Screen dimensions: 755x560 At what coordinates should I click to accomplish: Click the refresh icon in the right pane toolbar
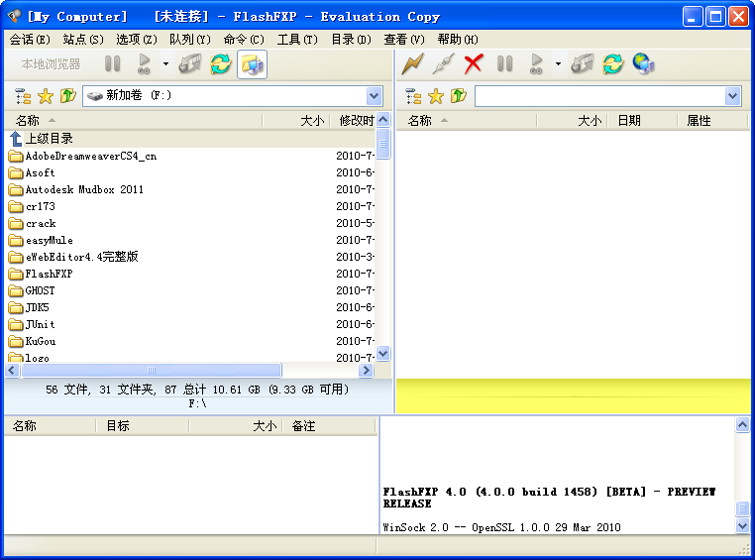point(613,64)
